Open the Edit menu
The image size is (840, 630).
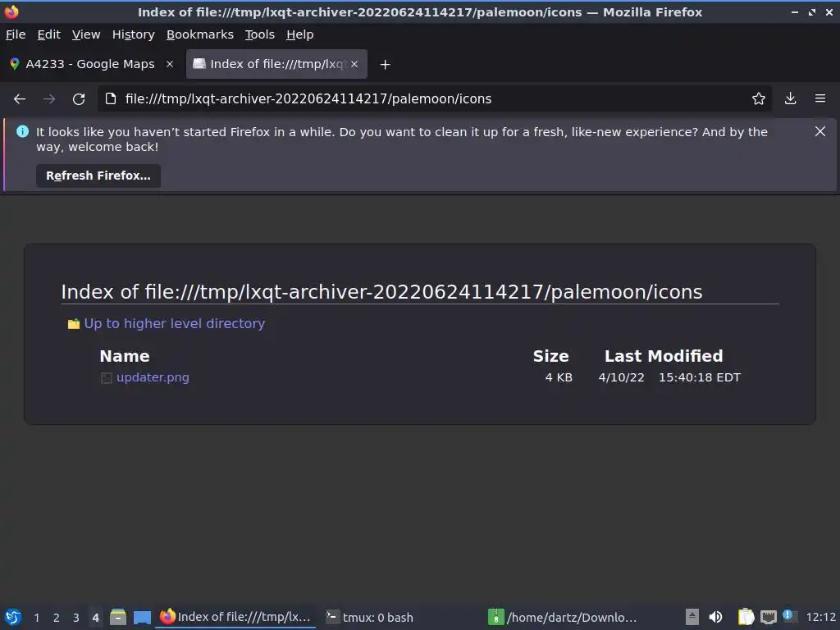(x=48, y=34)
